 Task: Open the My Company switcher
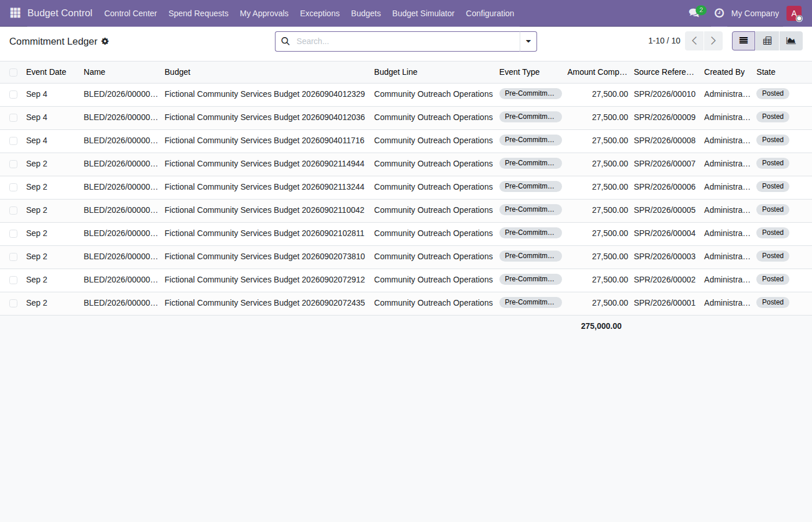point(755,13)
